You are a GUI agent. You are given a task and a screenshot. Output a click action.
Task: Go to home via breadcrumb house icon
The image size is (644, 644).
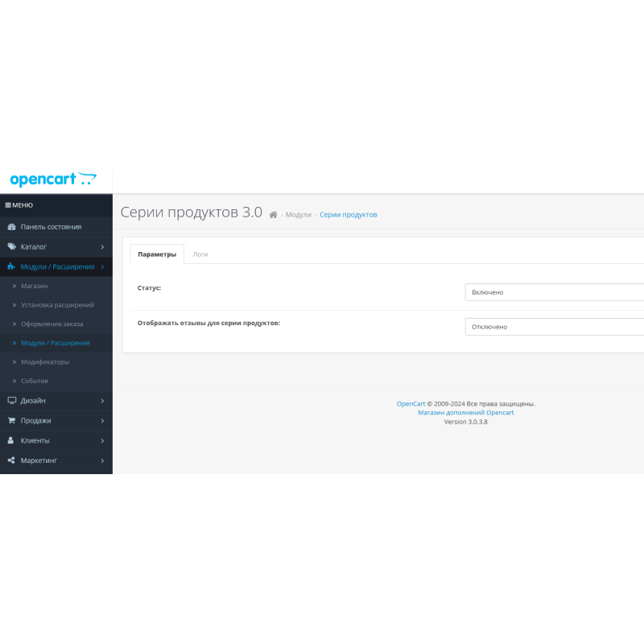point(274,215)
